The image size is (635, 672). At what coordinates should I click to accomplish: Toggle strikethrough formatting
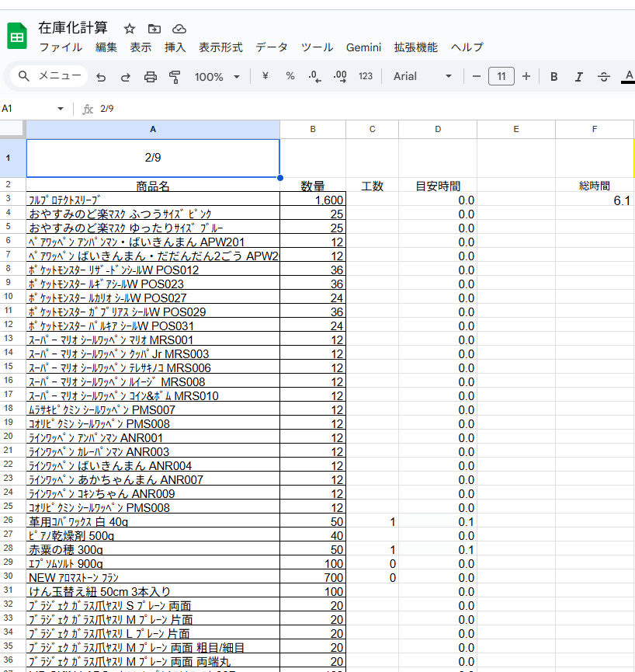(x=604, y=76)
